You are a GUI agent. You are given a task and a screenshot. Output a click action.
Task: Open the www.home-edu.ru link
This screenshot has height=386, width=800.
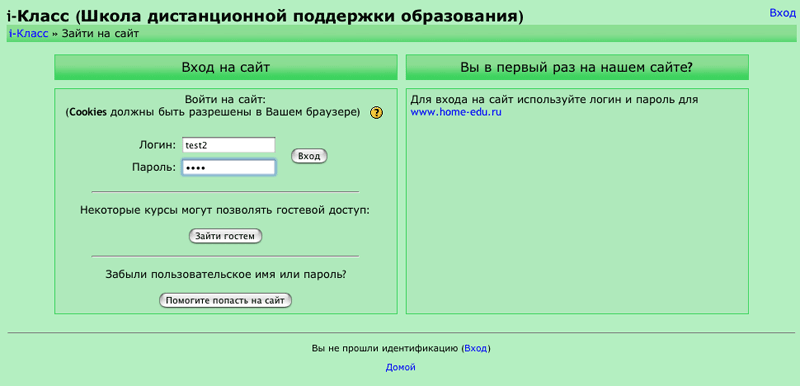pos(456,112)
